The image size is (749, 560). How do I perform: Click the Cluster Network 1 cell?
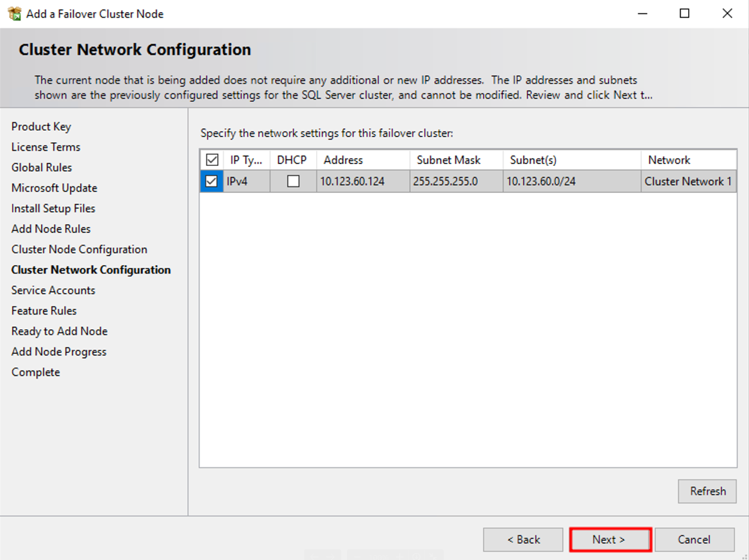[688, 181]
